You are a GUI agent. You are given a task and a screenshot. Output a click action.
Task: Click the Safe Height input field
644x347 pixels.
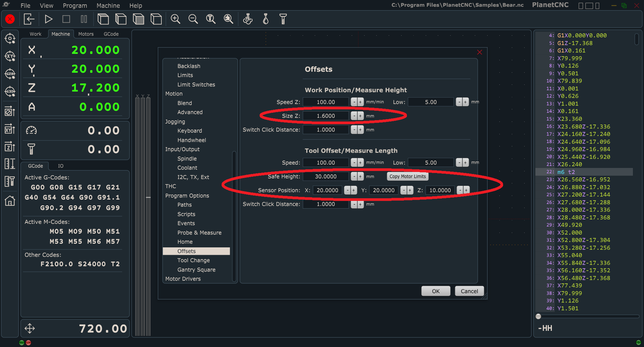[326, 176]
